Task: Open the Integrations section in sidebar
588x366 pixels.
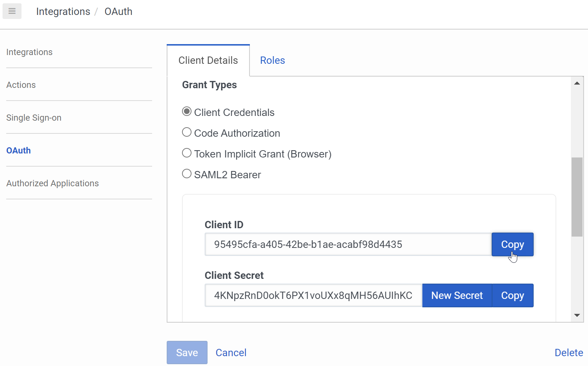Action: tap(29, 52)
